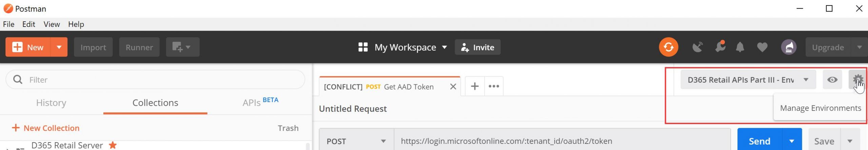This screenshot has width=868, height=150.
Task: Send the request
Action: tap(759, 141)
